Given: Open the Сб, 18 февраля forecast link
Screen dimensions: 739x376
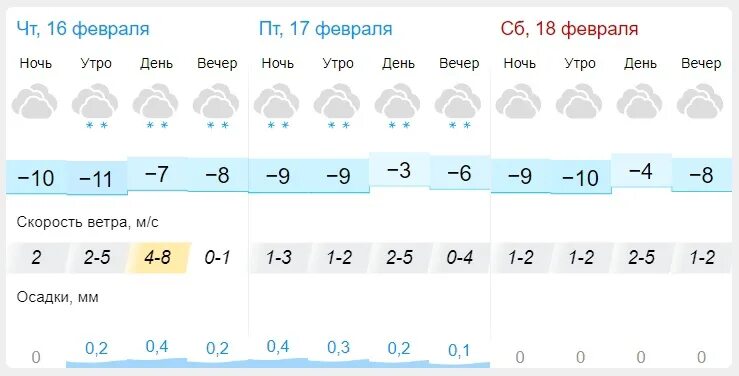Looking at the screenshot, I should click(569, 29).
